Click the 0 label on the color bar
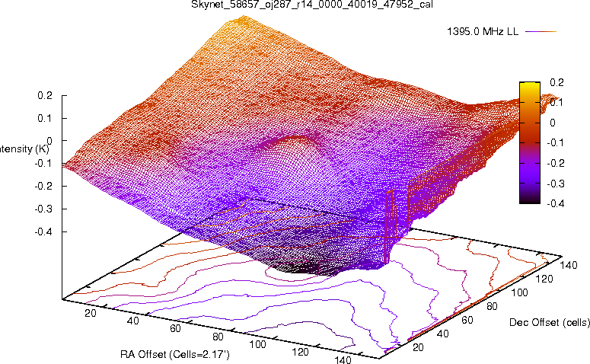Screen dimensions: 590x364 pos(553,123)
